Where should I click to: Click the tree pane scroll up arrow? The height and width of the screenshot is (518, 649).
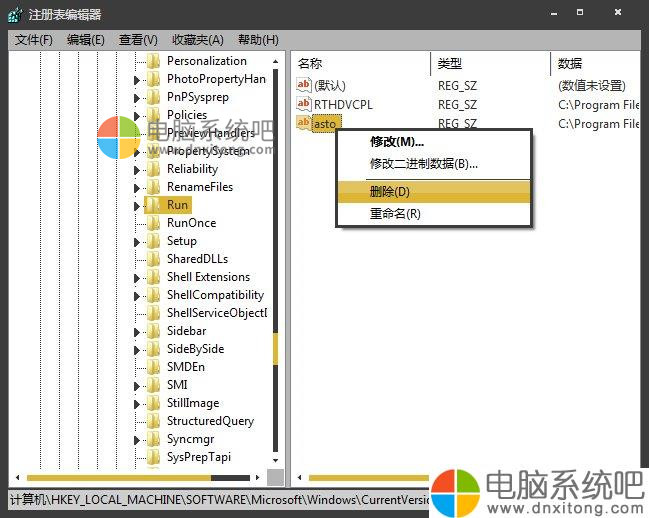275,61
